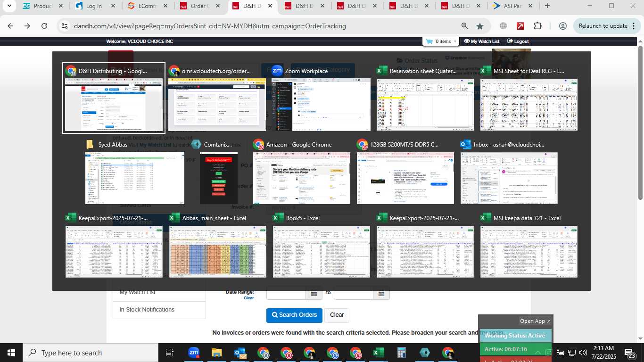This screenshot has height=362, width=644.
Task: Open calendar picker for start date
Action: tap(314, 293)
